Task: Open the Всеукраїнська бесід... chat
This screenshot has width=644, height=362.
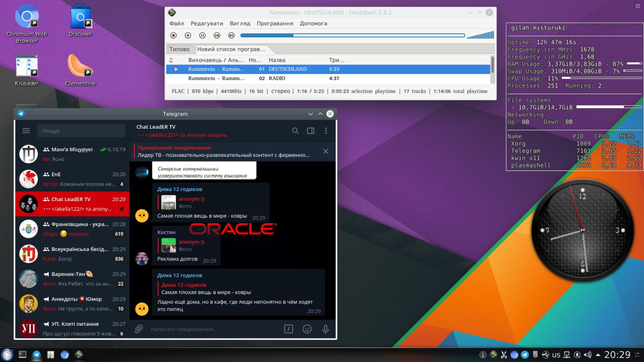Action: tap(72, 254)
